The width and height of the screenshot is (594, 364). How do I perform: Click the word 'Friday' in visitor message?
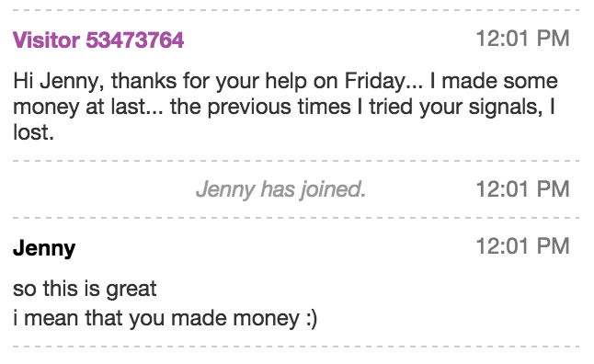point(375,82)
